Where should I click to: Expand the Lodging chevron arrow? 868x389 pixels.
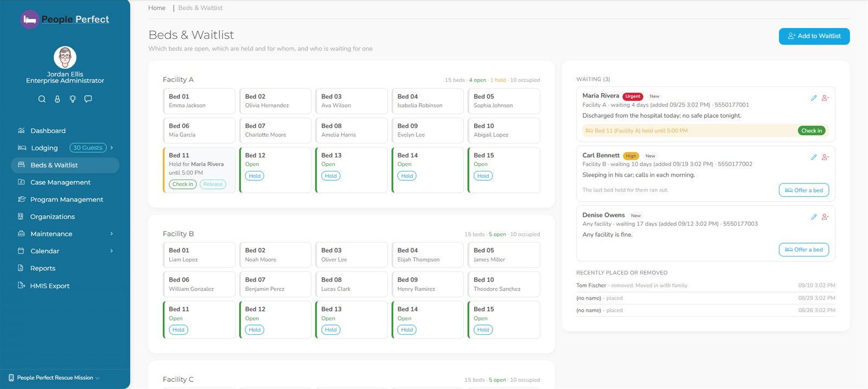click(x=112, y=148)
